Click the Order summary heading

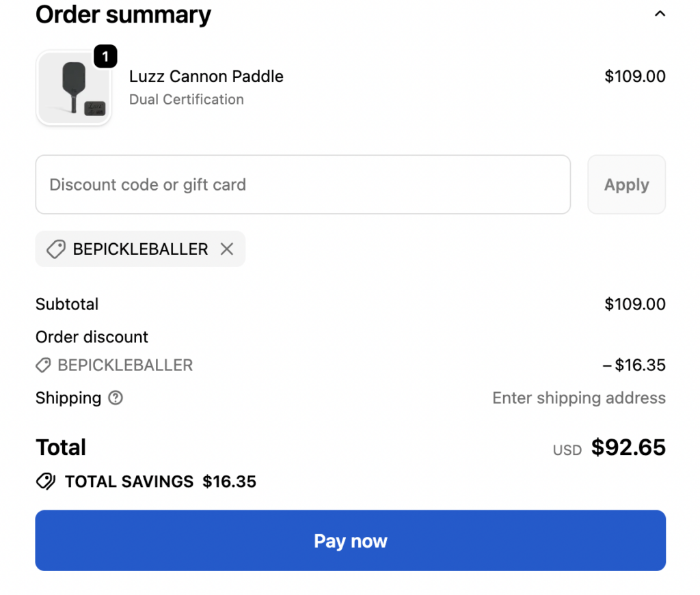tap(124, 14)
